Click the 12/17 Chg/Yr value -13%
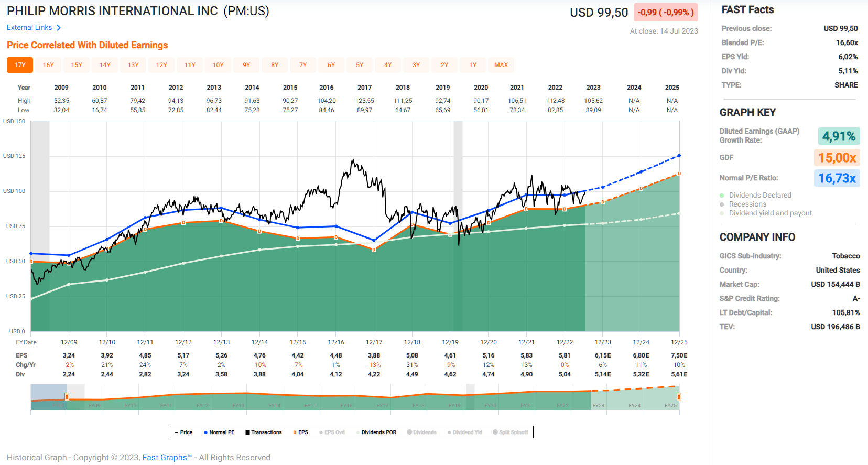This screenshot has height=465, width=868. (374, 365)
